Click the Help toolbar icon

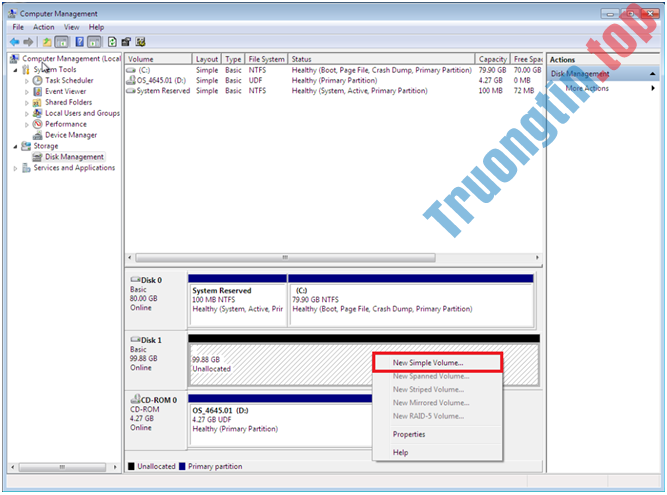(x=79, y=42)
